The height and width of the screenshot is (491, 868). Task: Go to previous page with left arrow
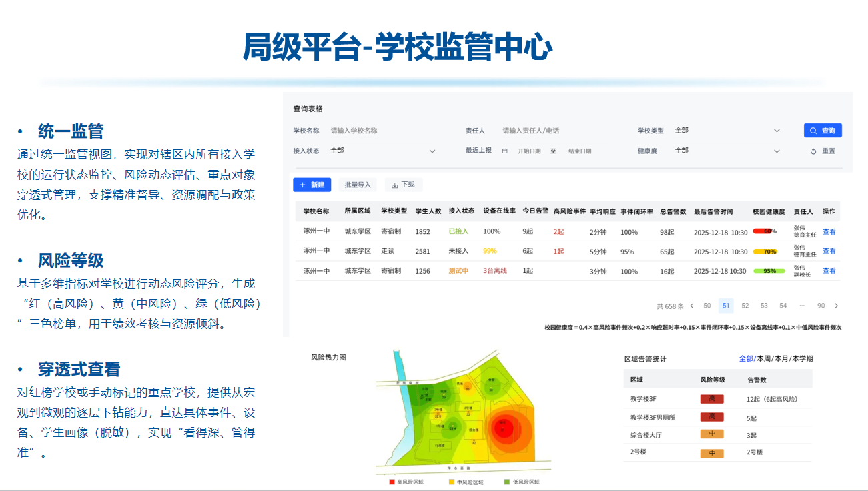(691, 306)
